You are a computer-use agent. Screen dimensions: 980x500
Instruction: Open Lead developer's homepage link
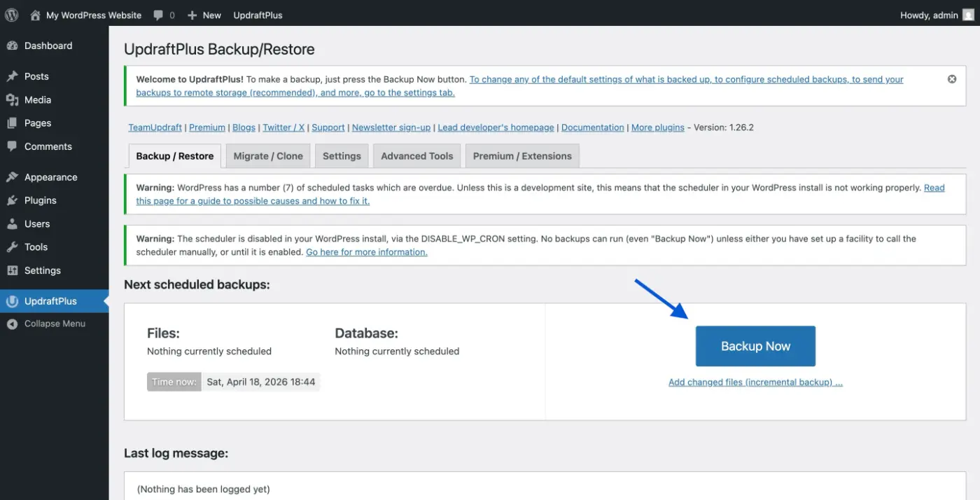[496, 127]
